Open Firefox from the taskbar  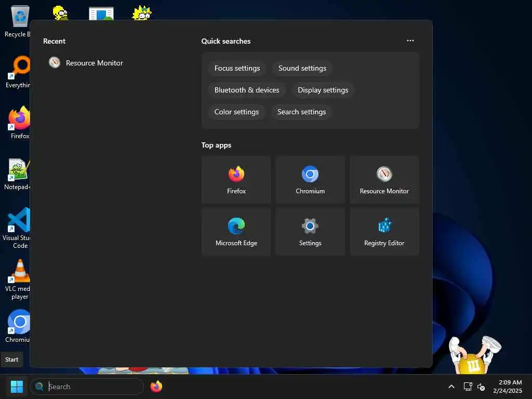point(156,387)
